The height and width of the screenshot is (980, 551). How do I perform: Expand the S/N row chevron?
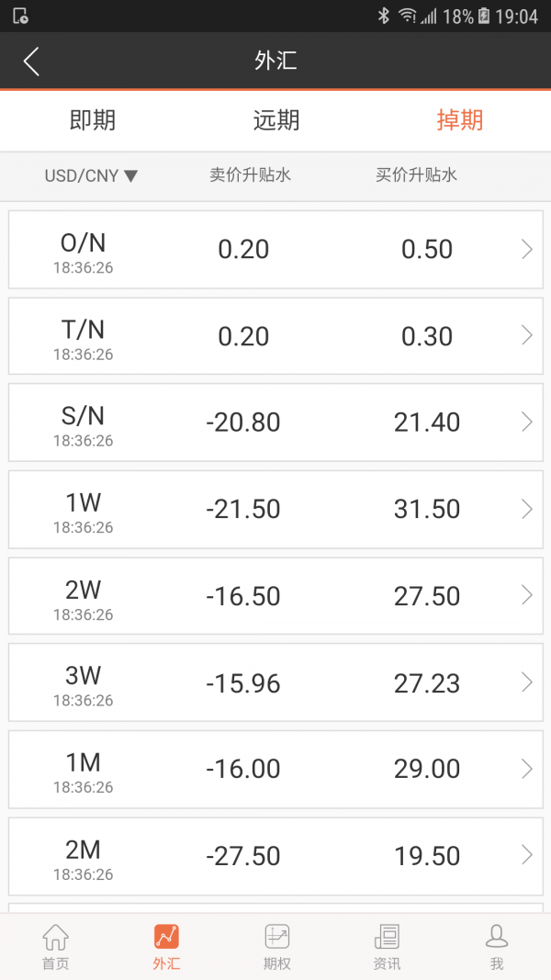526,422
